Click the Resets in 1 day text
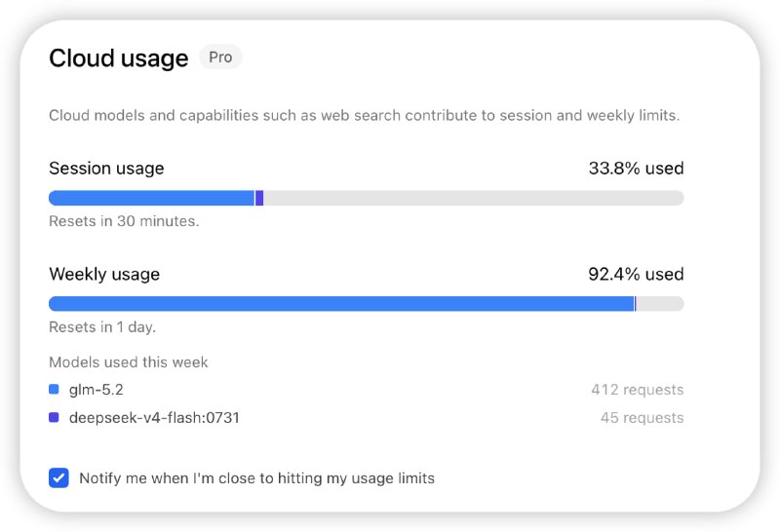The image size is (780, 532). click(x=102, y=327)
